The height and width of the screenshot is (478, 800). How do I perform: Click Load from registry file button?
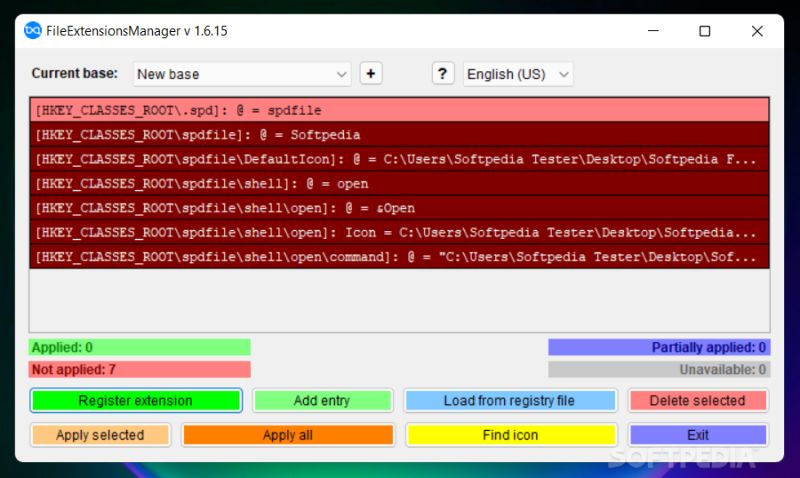tap(510, 400)
